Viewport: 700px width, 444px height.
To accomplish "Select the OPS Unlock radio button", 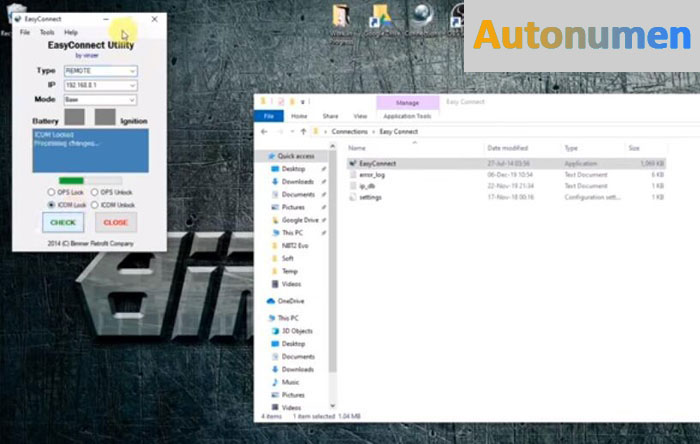I will [x=95, y=192].
